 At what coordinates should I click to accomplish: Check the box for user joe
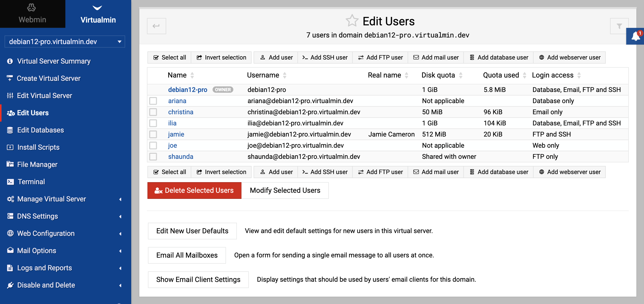tap(153, 145)
